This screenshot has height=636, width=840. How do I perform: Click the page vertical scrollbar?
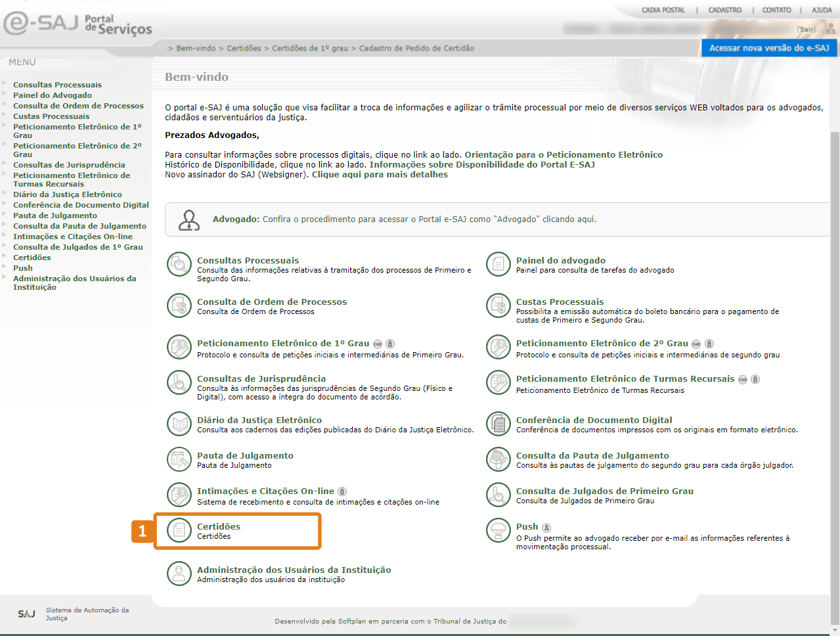835,378
